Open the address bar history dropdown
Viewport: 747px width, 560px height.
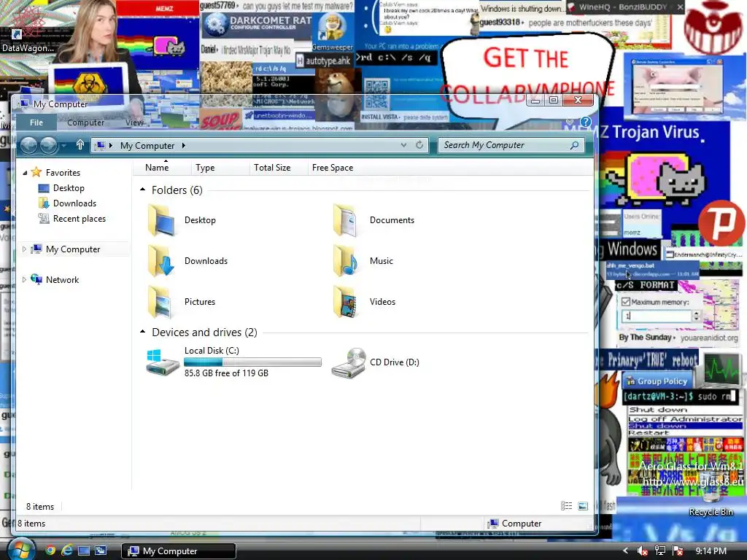pos(403,145)
